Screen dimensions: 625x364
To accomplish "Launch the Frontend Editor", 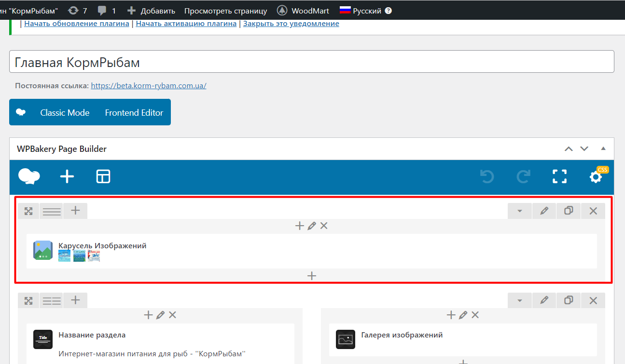I will point(134,113).
